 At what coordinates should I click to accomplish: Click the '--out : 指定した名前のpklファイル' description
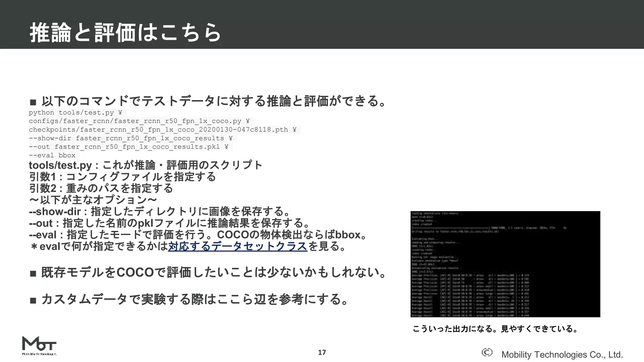[170, 223]
